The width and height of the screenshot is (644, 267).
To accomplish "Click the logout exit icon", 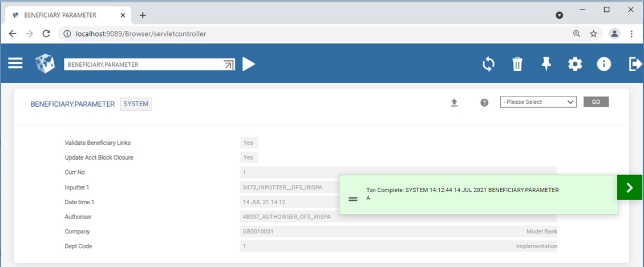I will pyautogui.click(x=635, y=64).
